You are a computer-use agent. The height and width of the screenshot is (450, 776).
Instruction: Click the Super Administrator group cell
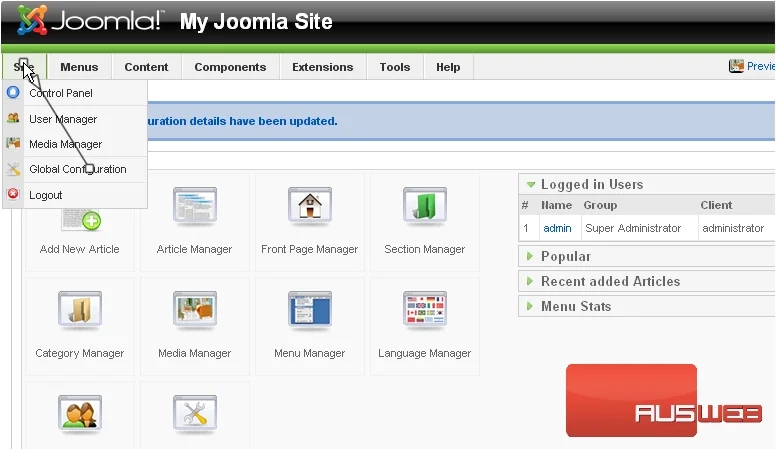[x=633, y=228]
